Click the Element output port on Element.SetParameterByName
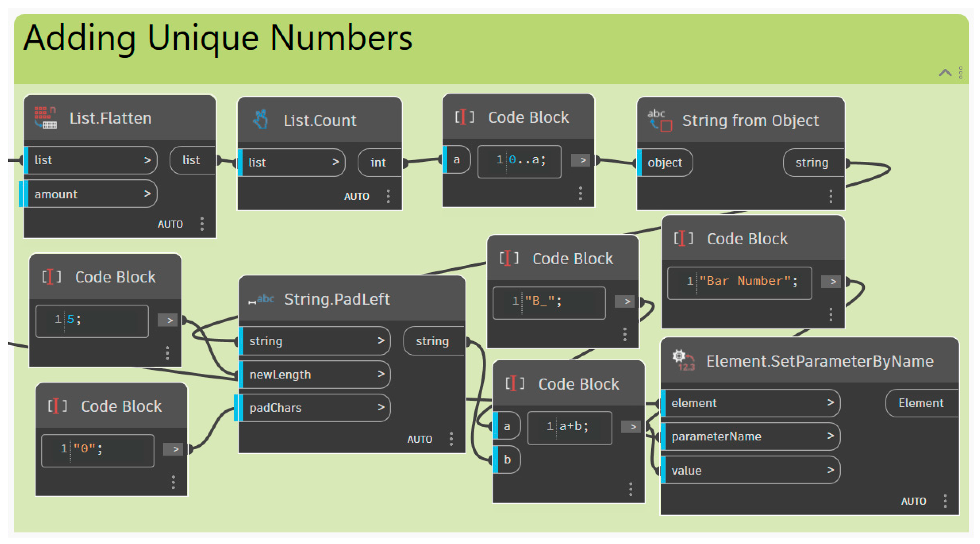 [x=920, y=403]
